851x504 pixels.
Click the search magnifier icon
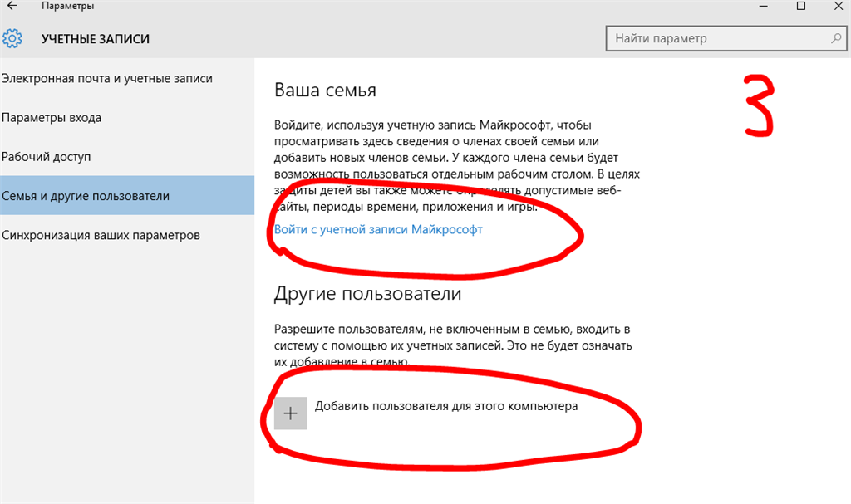click(x=836, y=38)
